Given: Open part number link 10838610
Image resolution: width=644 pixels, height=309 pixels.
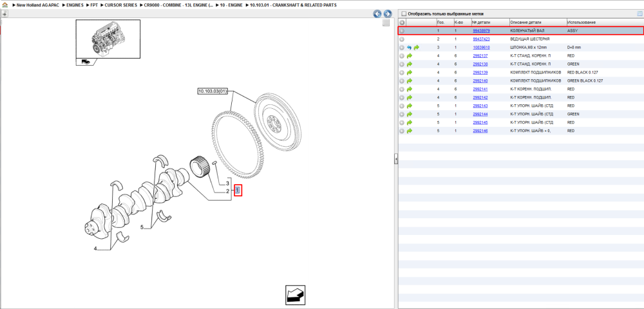Looking at the screenshot, I should (x=481, y=48).
